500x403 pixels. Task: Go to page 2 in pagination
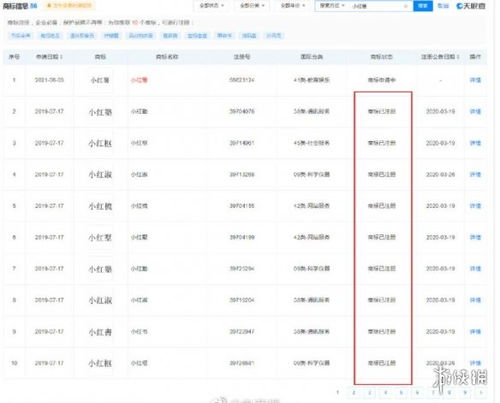(354, 393)
